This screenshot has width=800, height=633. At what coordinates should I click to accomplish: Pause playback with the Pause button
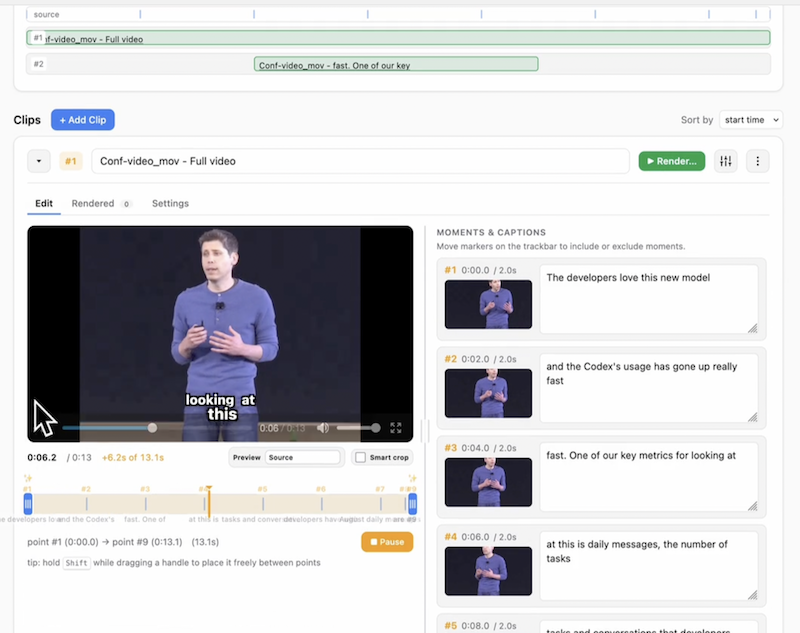[x=387, y=542]
